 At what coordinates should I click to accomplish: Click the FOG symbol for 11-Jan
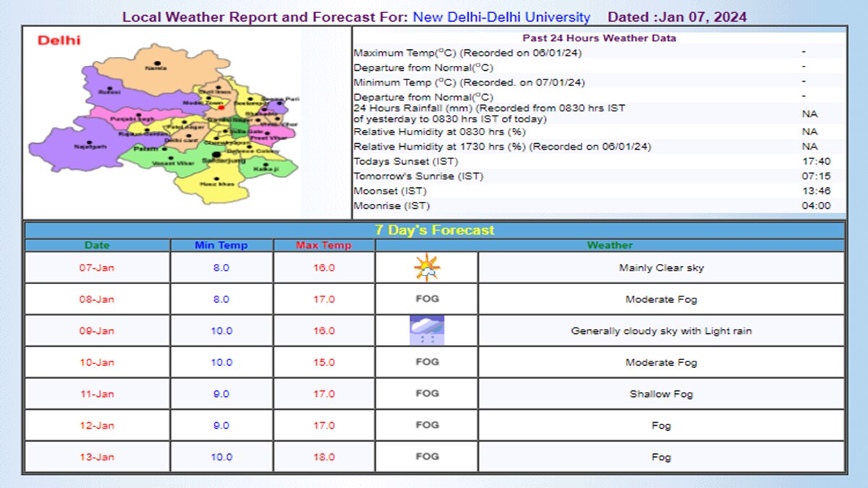point(426,394)
